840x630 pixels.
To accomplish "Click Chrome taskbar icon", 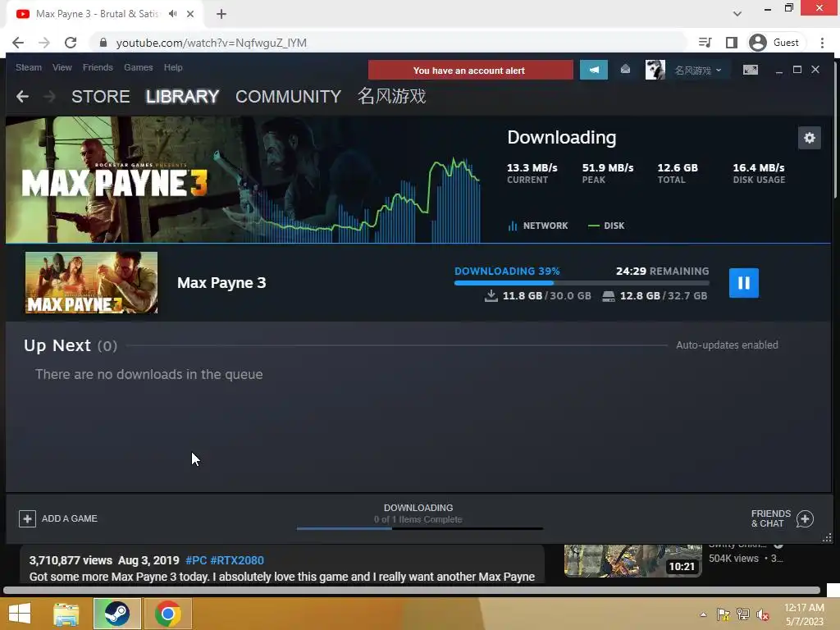I will click(167, 614).
